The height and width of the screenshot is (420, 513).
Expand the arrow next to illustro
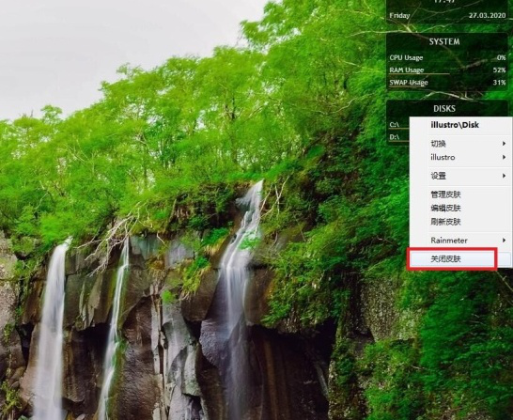click(504, 157)
